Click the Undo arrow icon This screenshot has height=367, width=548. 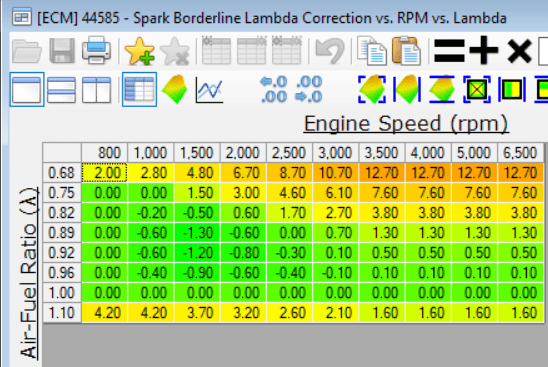pos(330,51)
